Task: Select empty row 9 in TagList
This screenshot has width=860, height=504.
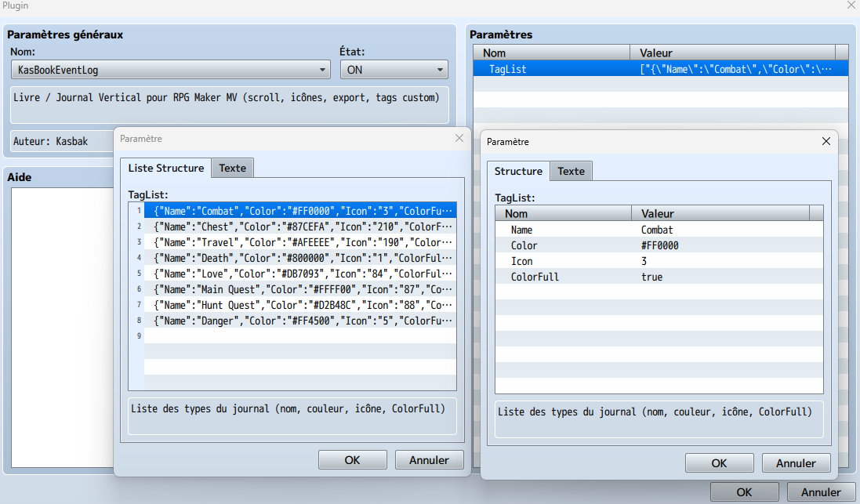Action: tap(300, 336)
